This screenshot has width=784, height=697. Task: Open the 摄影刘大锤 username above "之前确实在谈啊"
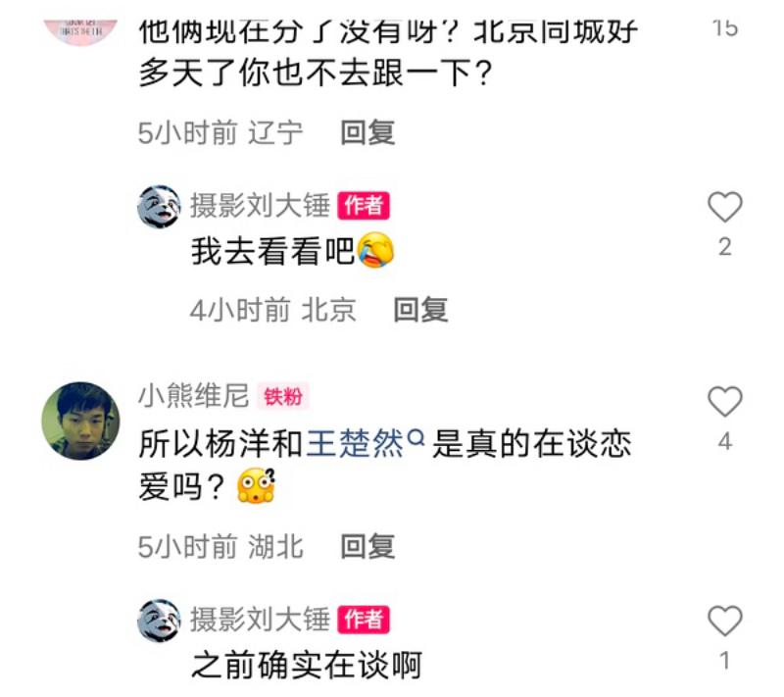click(x=260, y=620)
